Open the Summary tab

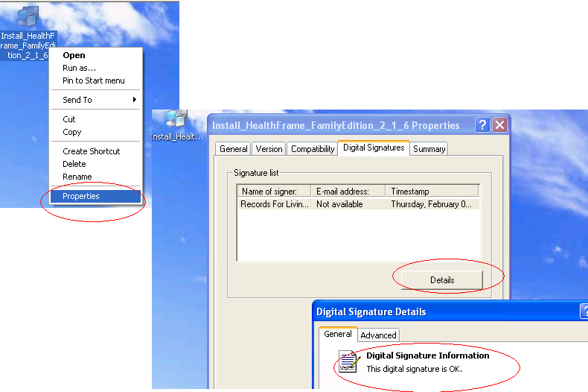pos(429,149)
